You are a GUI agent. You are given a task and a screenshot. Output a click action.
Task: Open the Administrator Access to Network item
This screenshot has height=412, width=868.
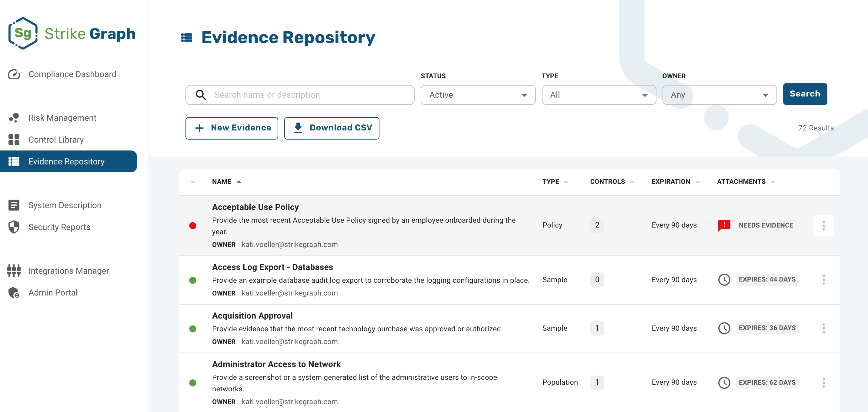click(276, 364)
